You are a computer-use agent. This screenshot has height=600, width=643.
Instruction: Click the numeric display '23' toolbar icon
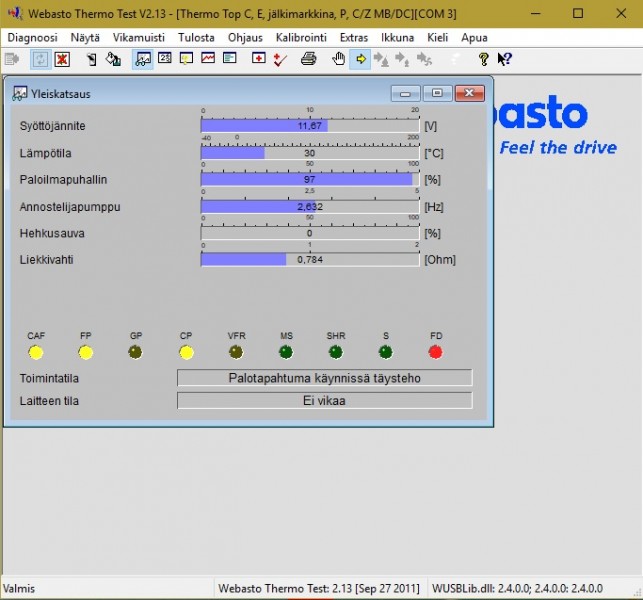pyautogui.click(x=165, y=59)
